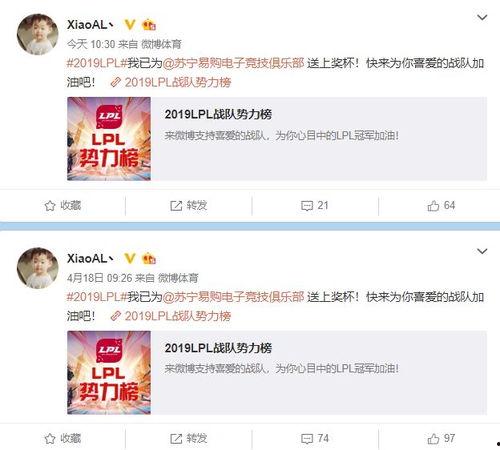Viewport: 500px width, 450px height.
Task: Expand the second post's chevron options menu
Action: tap(482, 251)
